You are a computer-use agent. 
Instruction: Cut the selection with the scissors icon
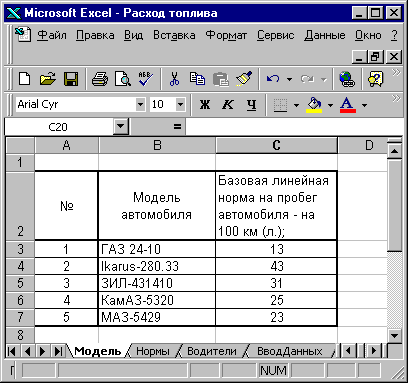pyautogui.click(x=174, y=79)
